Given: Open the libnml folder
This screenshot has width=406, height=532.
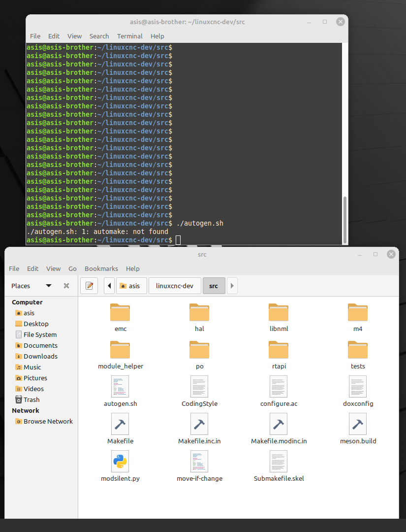Looking at the screenshot, I should pos(279,312).
